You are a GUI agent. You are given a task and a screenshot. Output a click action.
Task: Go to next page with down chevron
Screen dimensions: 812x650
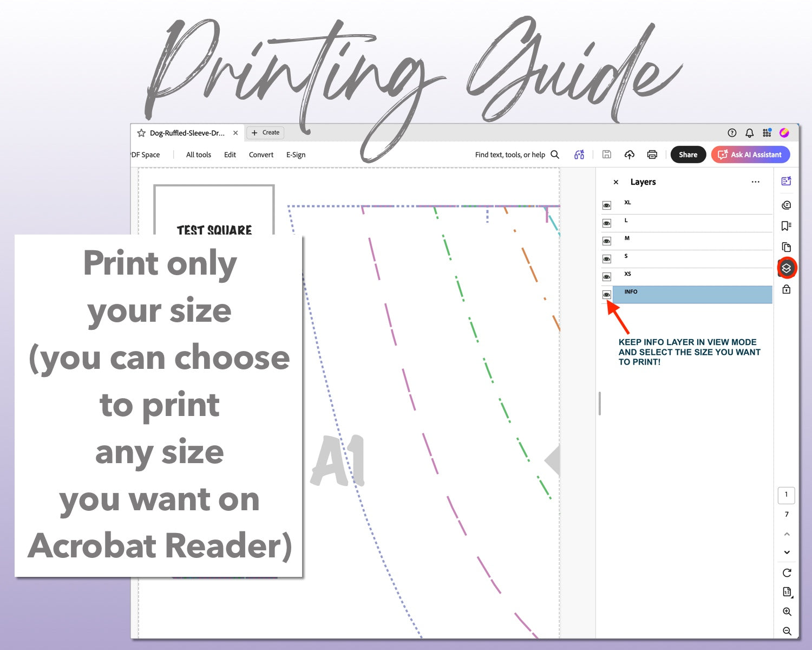click(x=787, y=552)
